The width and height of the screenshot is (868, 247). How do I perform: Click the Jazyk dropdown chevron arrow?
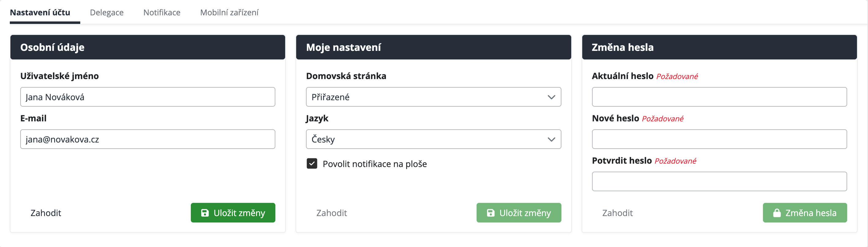click(551, 139)
